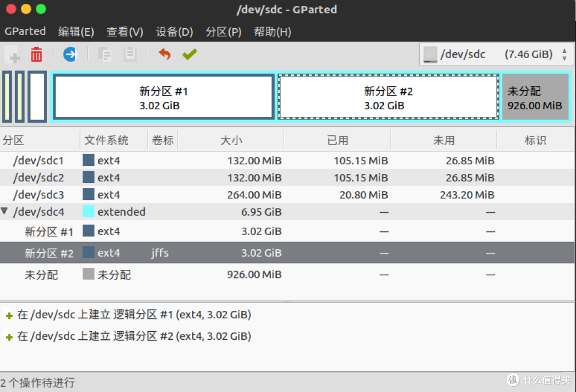This screenshot has height=392, width=576.
Task: Click the New partition toolbar icon
Action: pyautogui.click(x=13, y=54)
